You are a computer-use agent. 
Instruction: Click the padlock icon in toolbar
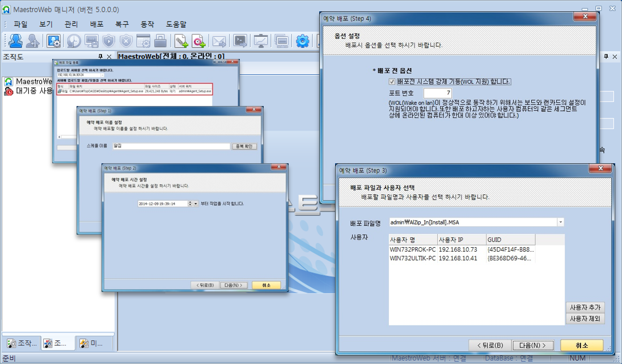click(x=160, y=41)
